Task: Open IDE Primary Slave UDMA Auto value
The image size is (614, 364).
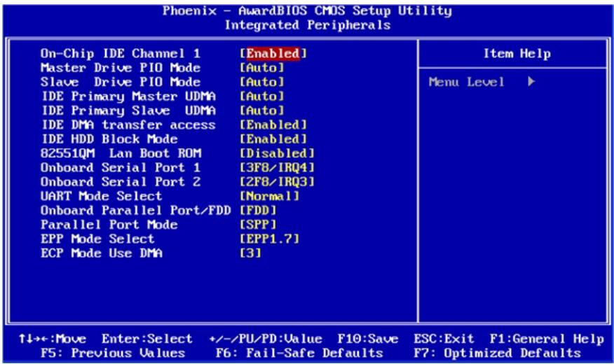Action: tap(262, 111)
